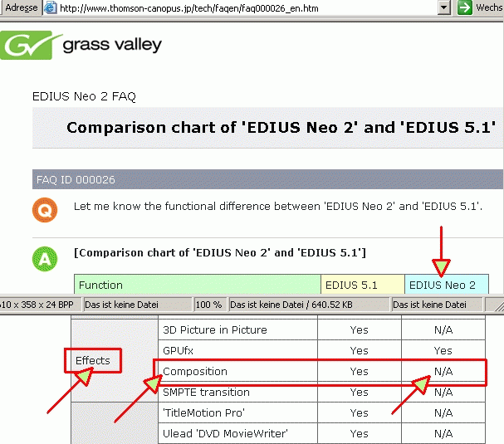This screenshot has height=444, width=504.
Task: Click the 'EDIUS Neo 2 FAQ' heading
Action: 84,96
